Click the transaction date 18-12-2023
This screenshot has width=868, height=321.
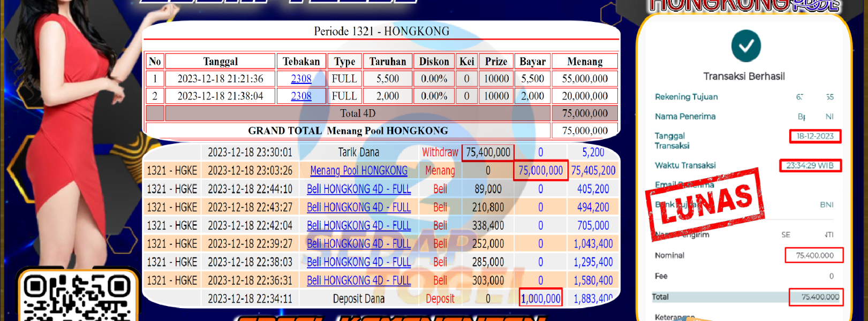(815, 136)
